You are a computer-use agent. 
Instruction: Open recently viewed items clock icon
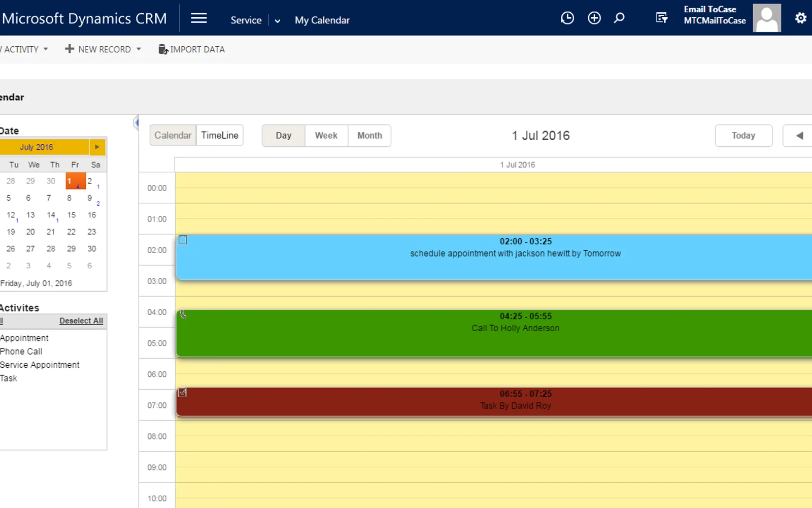pos(567,18)
